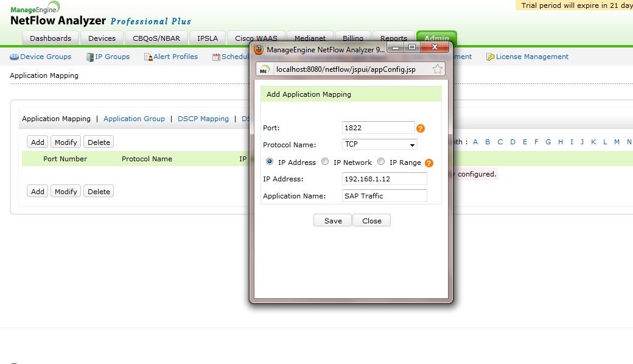Select the IP Address radio button

pos(269,162)
